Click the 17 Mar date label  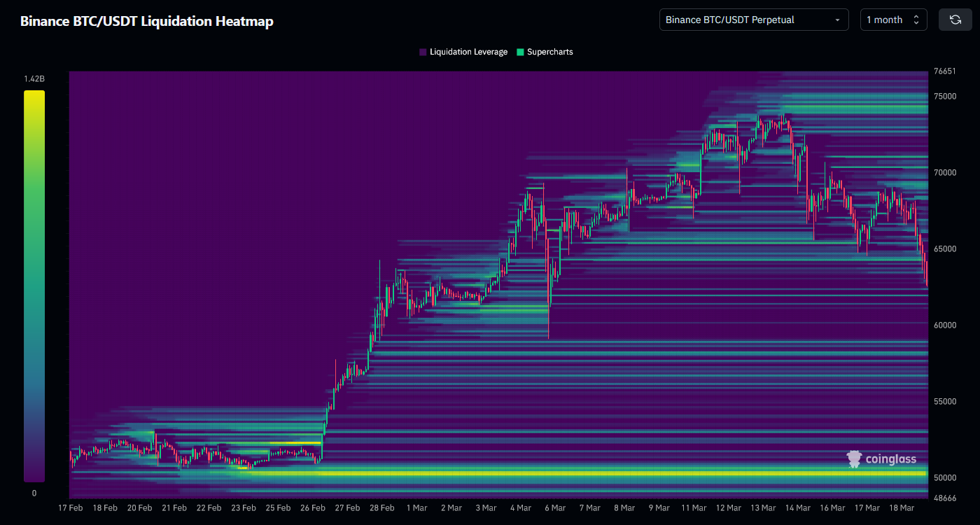867,508
